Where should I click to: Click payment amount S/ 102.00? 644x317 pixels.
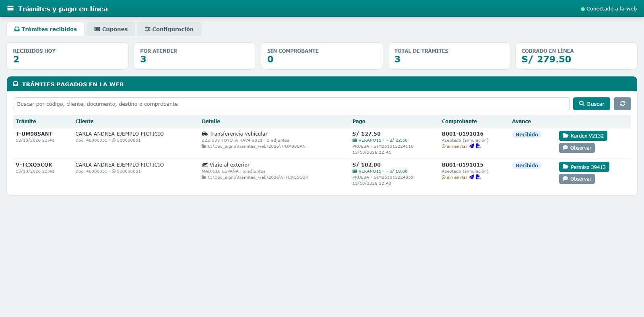(x=366, y=165)
